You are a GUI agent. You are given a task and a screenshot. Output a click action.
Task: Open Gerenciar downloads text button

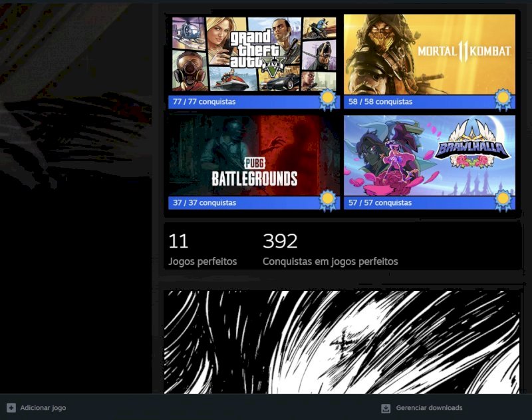click(x=429, y=408)
